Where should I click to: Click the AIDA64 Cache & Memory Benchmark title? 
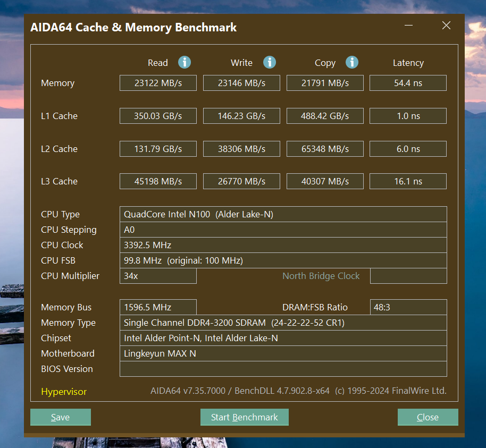tap(133, 28)
